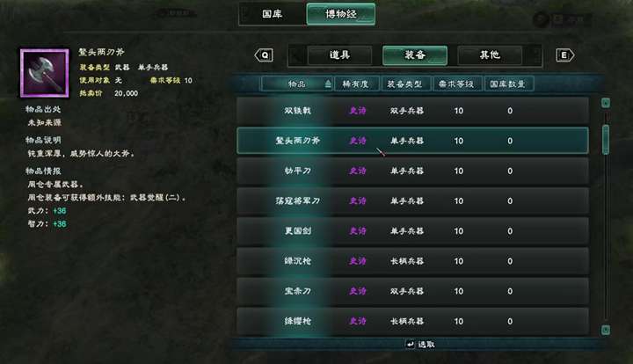
Task: Sort the list by 稀有度 column
Action: (x=356, y=84)
